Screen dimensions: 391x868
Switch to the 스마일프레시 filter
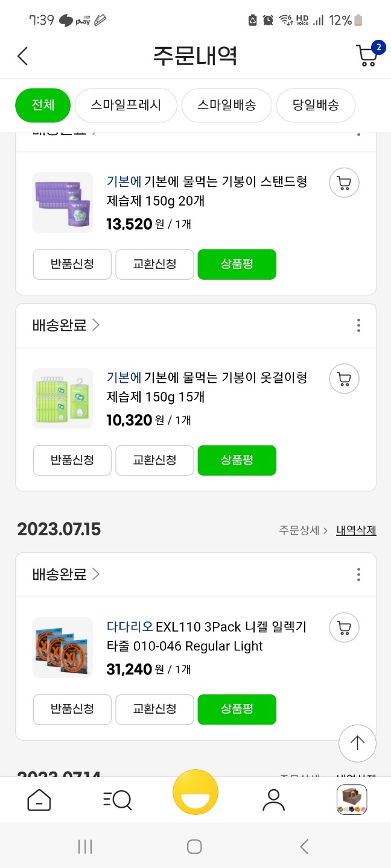tap(126, 105)
